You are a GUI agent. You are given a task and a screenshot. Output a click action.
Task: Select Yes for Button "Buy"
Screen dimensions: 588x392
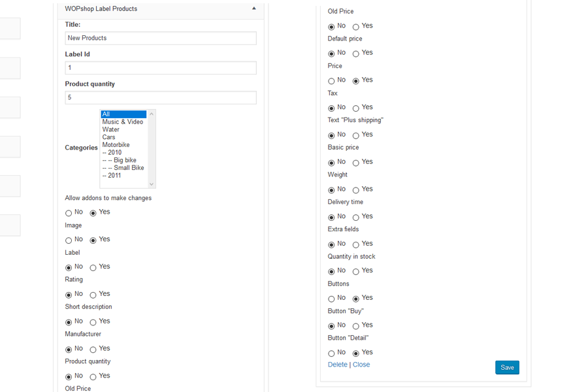[x=355, y=326]
